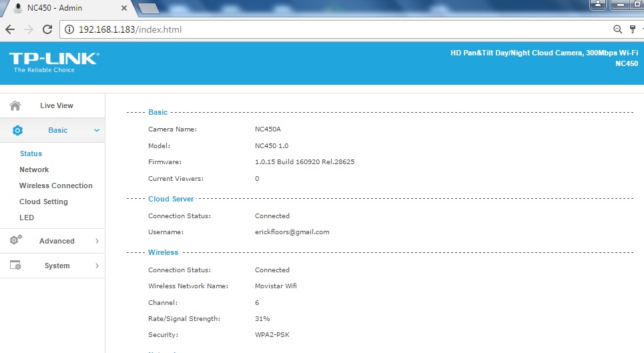
Task: Click the wireless network name Movistar Wifi
Action: [276, 286]
